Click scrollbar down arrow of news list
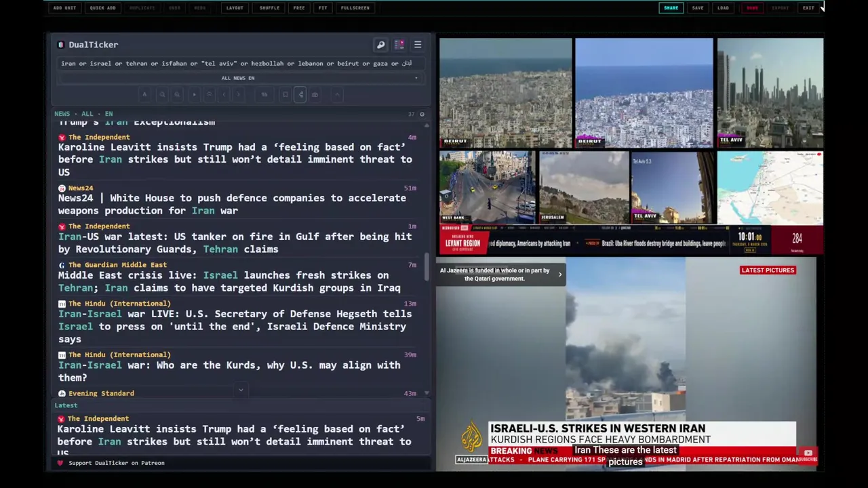Viewport: 868px width, 488px height. click(x=427, y=393)
